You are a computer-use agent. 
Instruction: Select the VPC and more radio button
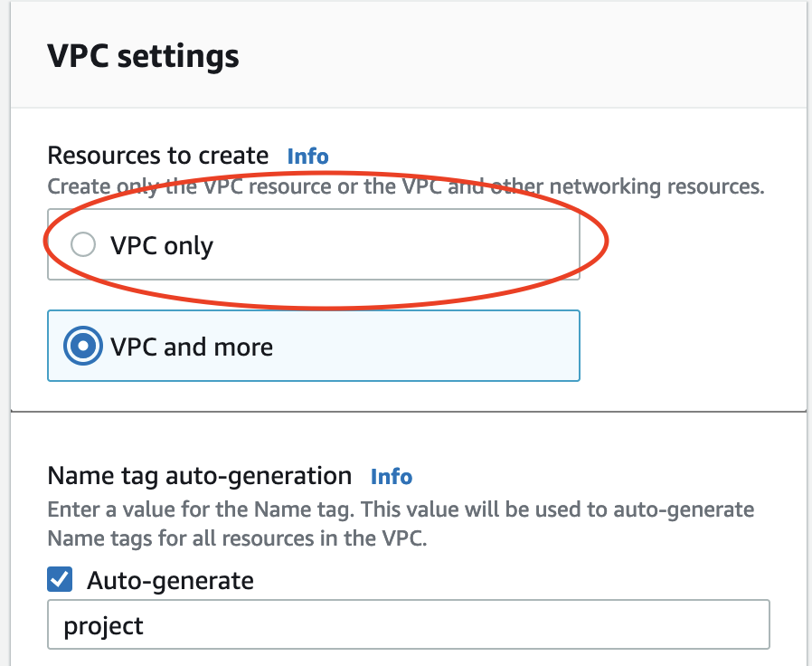[82, 347]
